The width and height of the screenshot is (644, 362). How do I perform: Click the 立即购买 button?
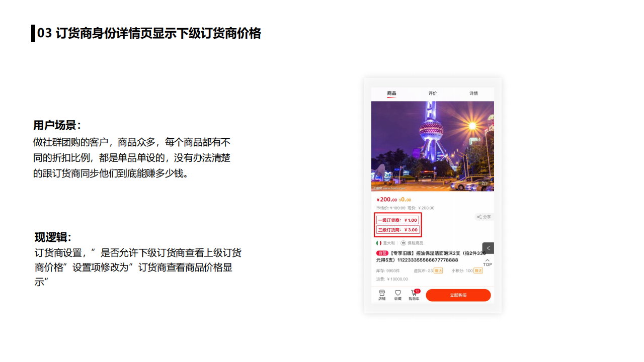(x=458, y=295)
